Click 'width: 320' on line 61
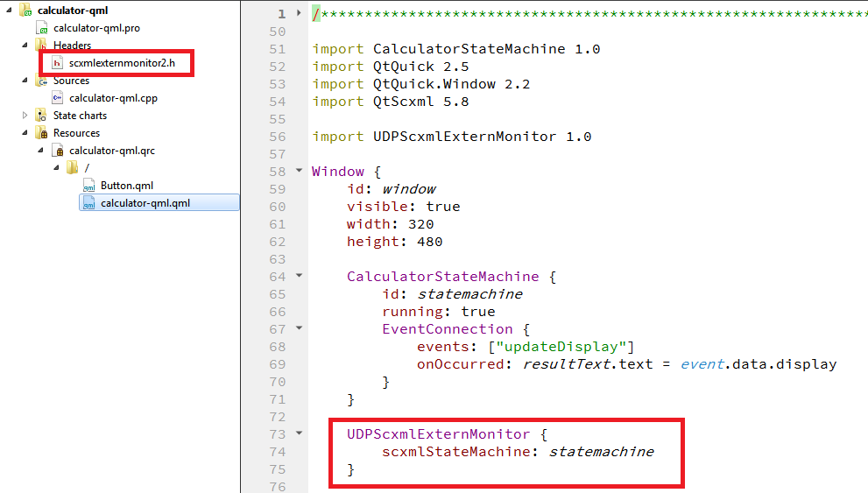Image resolution: width=868 pixels, height=493 pixels. (x=391, y=224)
